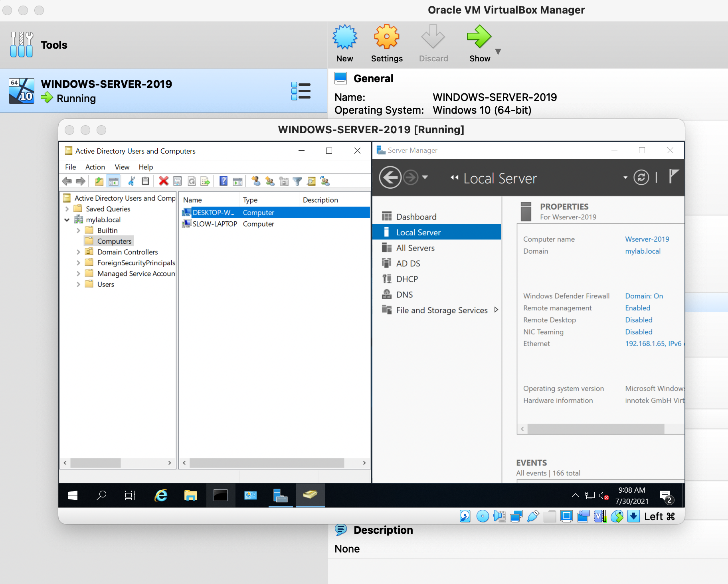Click the Up one level folder icon

point(99,182)
